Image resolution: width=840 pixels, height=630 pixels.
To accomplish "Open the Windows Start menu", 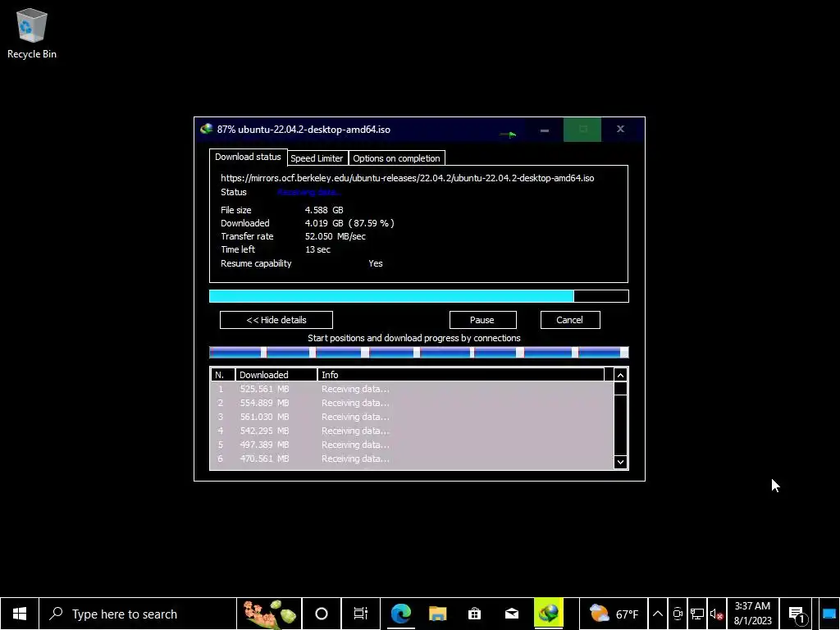I will tap(20, 614).
